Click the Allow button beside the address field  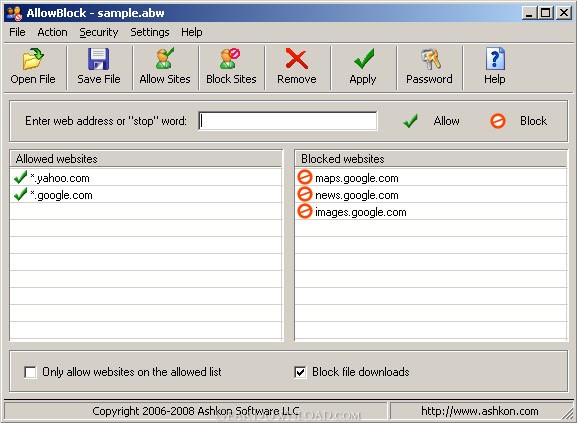[431, 121]
